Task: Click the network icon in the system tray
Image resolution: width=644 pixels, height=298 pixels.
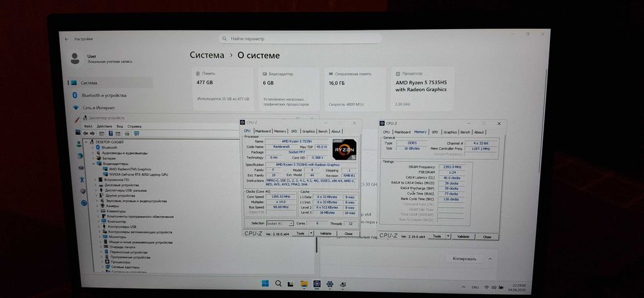Action: click(487, 287)
